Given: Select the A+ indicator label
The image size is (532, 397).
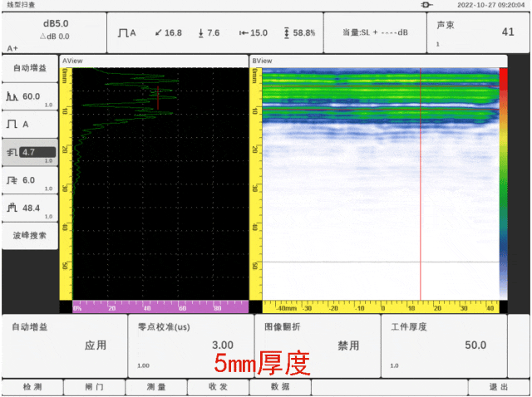Looking at the screenshot, I should 12,48.
